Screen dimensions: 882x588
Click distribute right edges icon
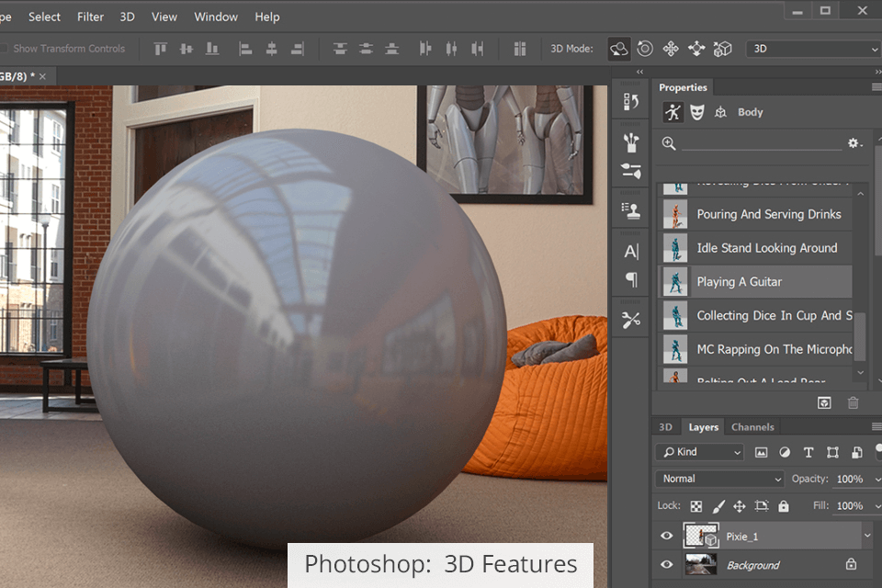click(x=478, y=49)
